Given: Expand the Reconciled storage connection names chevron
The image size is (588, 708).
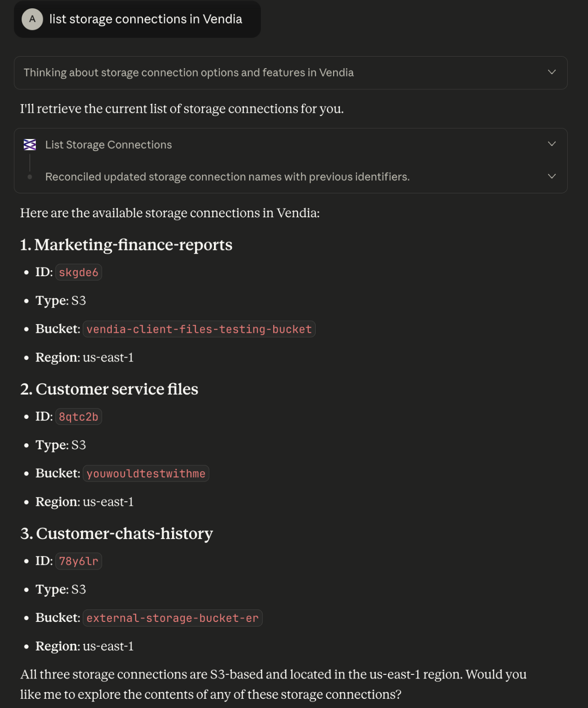Looking at the screenshot, I should pyautogui.click(x=552, y=176).
